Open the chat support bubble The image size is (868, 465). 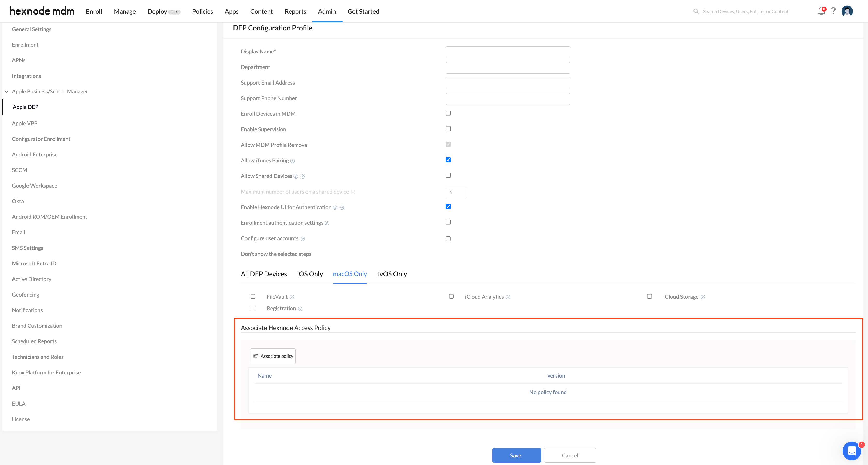[851, 450]
